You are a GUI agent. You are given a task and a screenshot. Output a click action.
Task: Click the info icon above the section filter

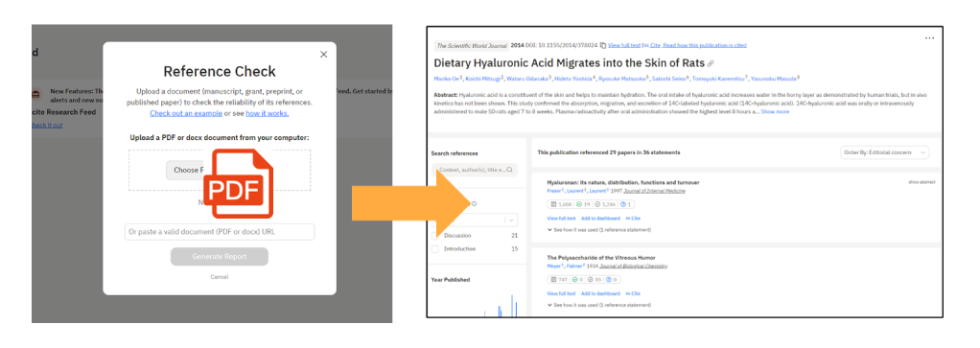point(474,203)
